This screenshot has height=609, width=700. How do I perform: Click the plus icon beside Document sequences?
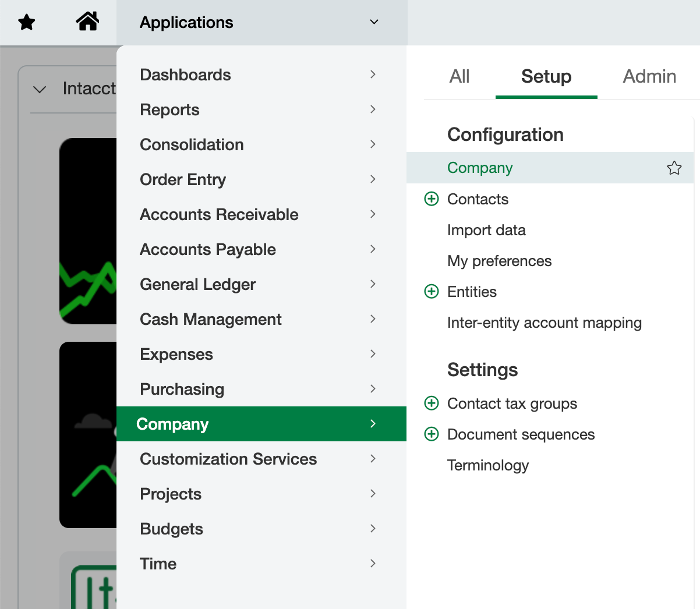[x=432, y=434]
